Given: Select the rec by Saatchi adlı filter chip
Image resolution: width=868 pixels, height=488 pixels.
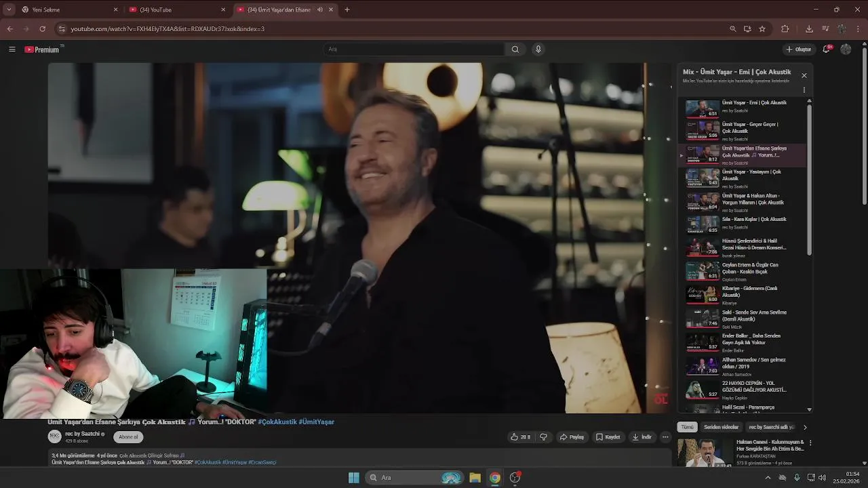Looking at the screenshot, I should point(772,427).
